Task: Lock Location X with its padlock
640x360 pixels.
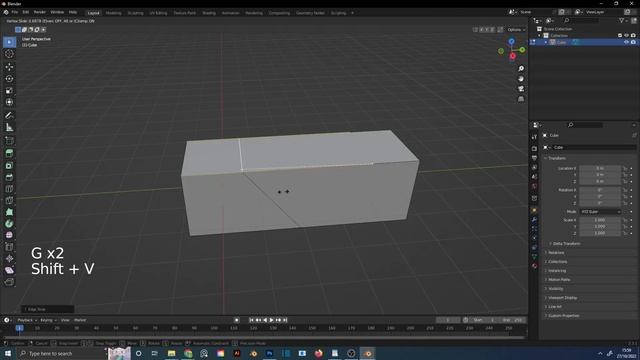Action: (625, 168)
